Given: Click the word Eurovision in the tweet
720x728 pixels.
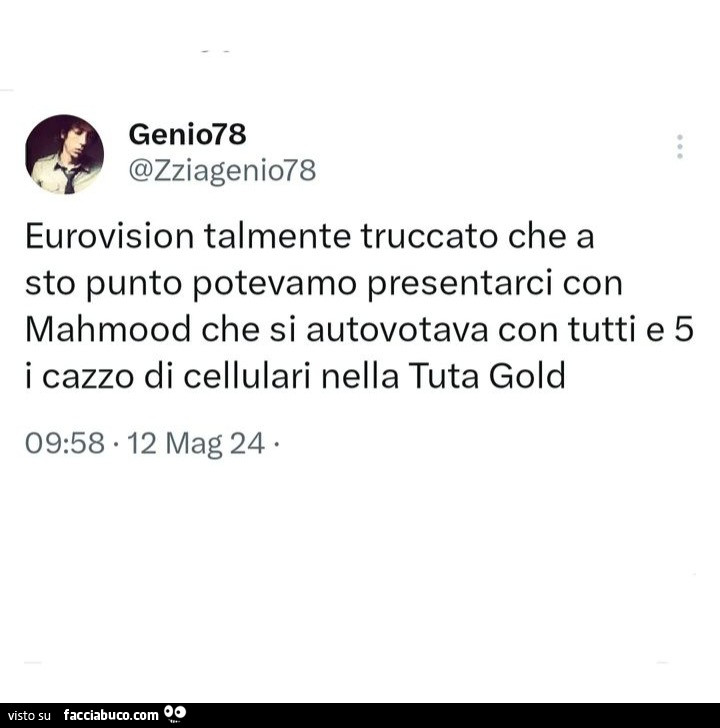Looking at the screenshot, I should tap(110, 236).
